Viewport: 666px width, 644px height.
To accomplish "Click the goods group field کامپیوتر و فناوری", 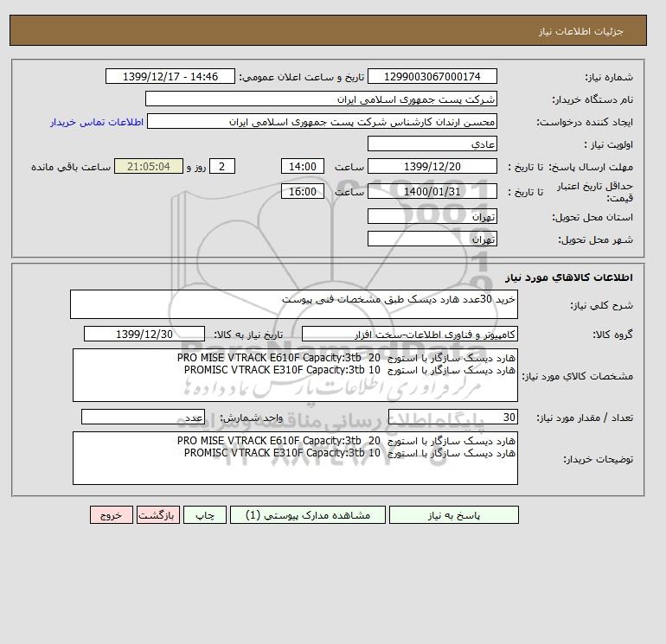I will pos(409,334).
